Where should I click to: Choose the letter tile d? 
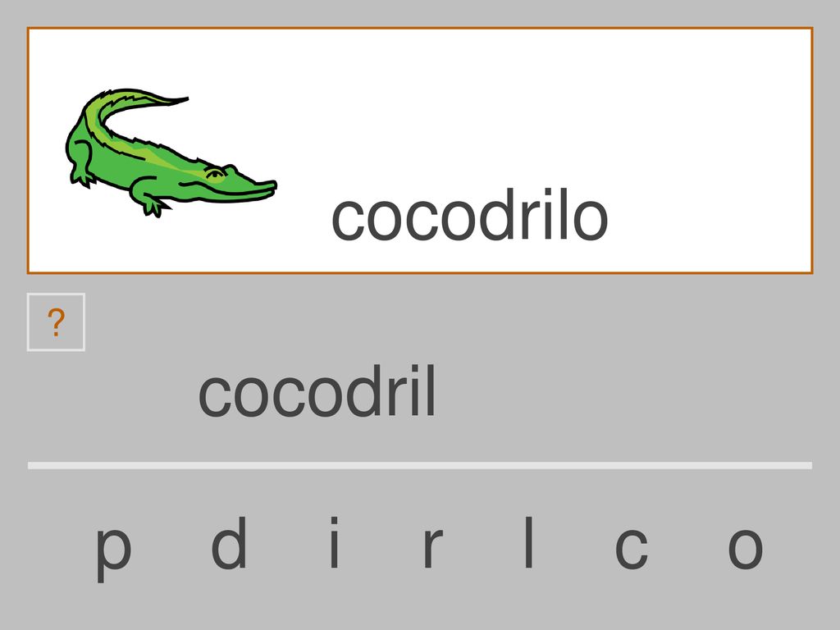tap(229, 542)
